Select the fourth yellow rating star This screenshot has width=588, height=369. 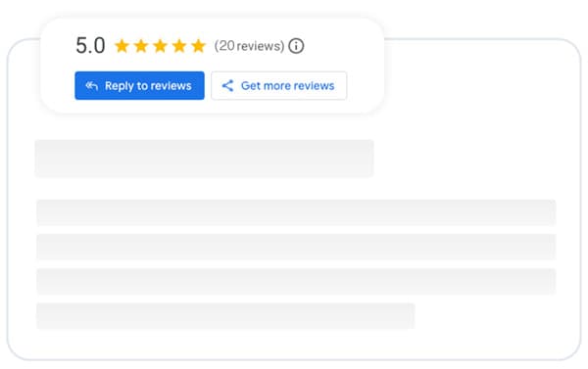(179, 46)
